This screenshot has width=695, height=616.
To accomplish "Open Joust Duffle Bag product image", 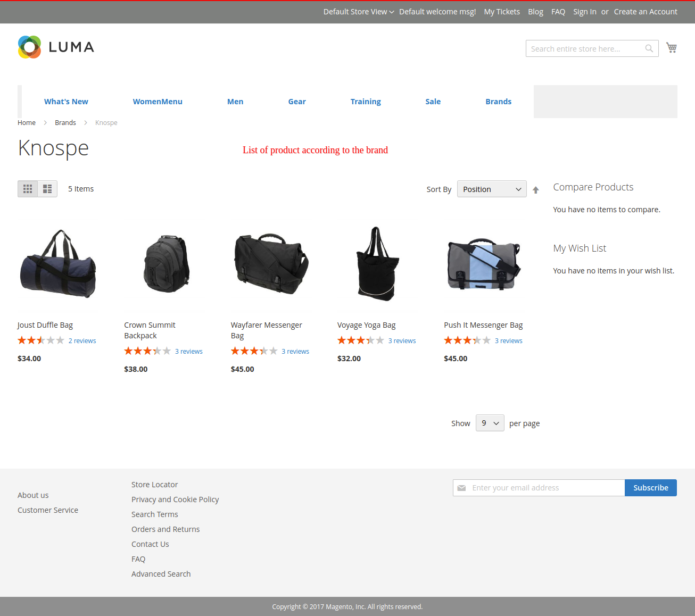I will [x=58, y=264].
